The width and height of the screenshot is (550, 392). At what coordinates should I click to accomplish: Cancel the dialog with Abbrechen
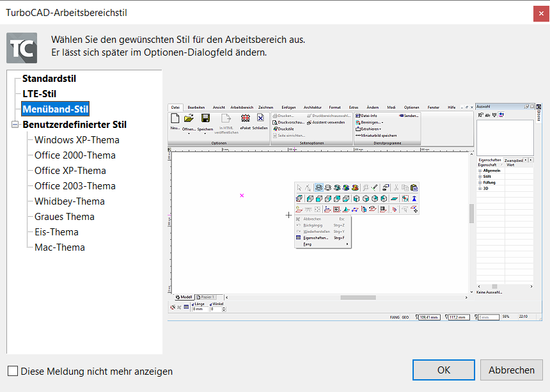coord(512,370)
